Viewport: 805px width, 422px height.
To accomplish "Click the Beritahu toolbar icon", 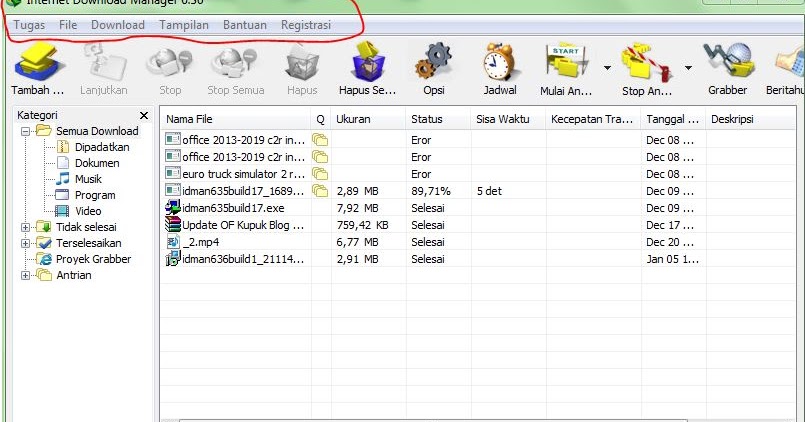I will click(x=789, y=63).
